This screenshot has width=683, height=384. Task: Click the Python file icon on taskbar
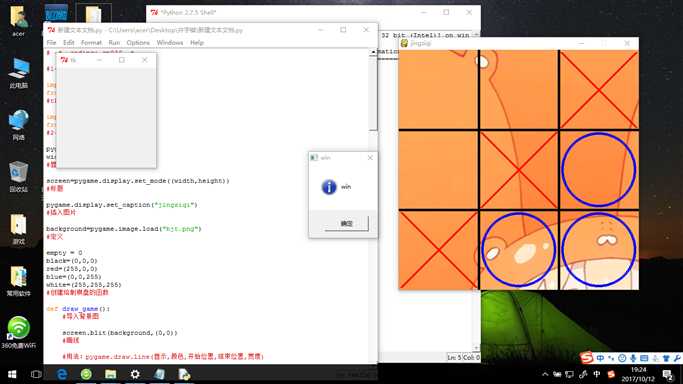click(x=184, y=374)
